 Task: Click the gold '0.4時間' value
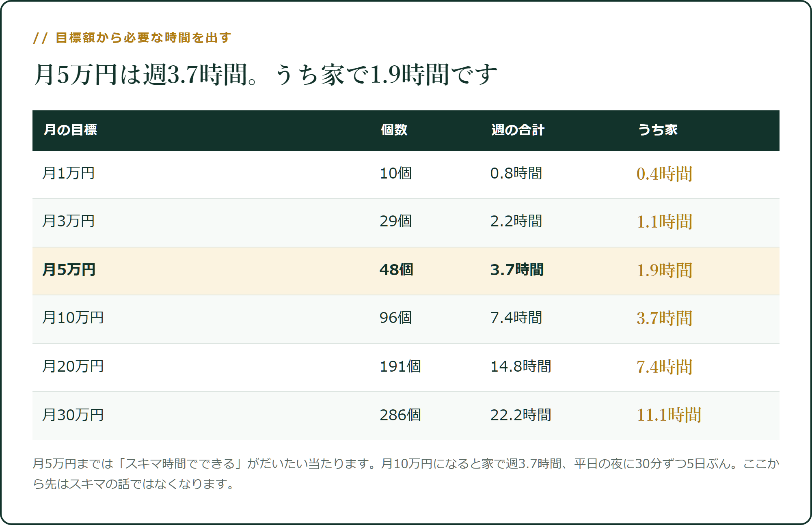coord(664,174)
